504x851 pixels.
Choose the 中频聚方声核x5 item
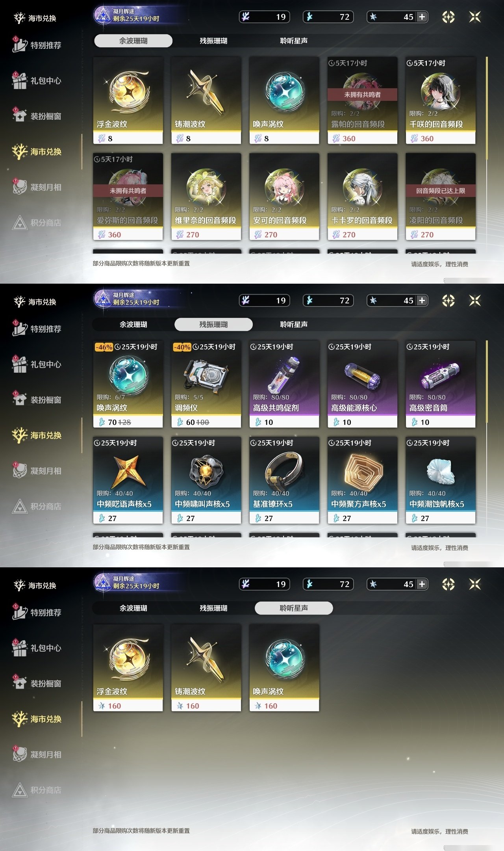tap(362, 480)
